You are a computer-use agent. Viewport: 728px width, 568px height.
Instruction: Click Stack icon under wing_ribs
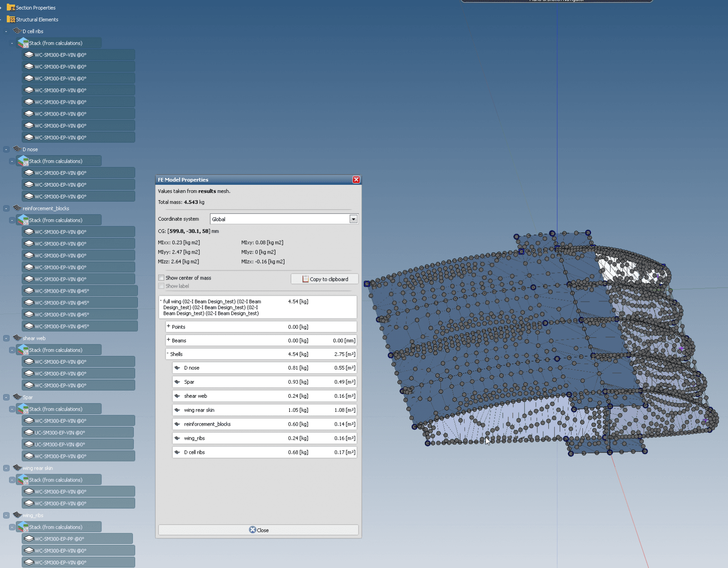23,527
